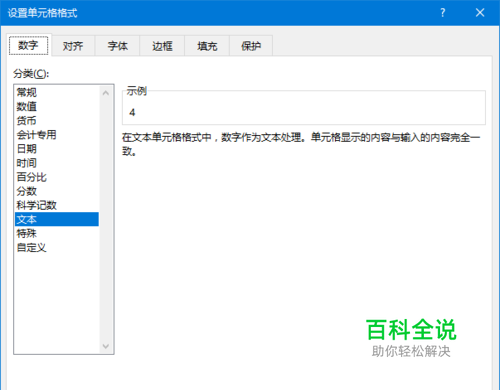Select 分数 category
This screenshot has height=390, width=500.
(57, 191)
